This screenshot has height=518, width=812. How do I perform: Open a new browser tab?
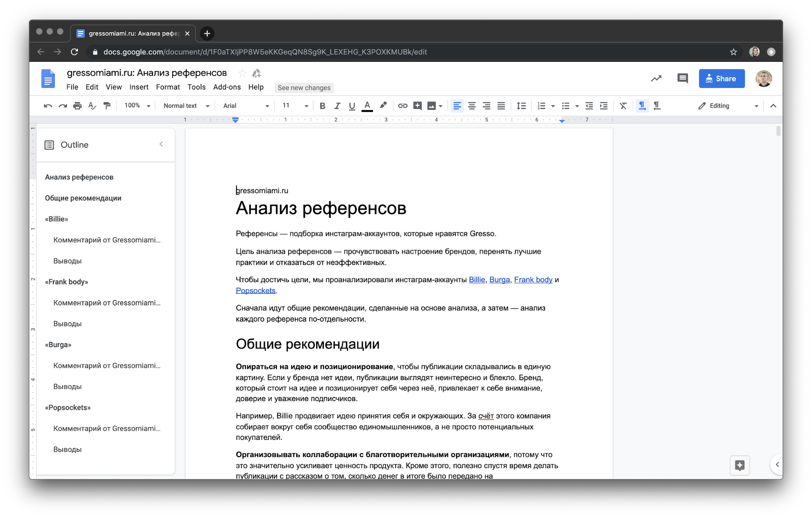tap(207, 33)
